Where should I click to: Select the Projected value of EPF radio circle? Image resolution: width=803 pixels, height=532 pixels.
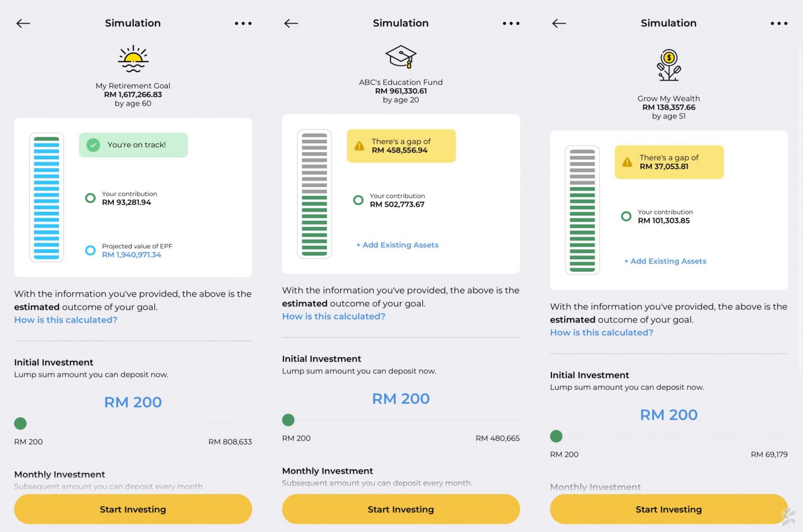click(x=90, y=250)
